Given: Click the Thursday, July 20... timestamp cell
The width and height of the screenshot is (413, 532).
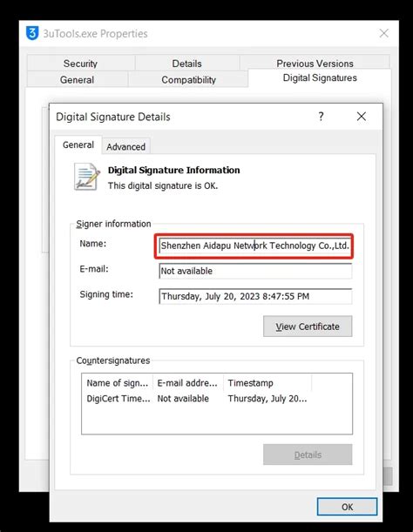Looking at the screenshot, I should point(267,399).
